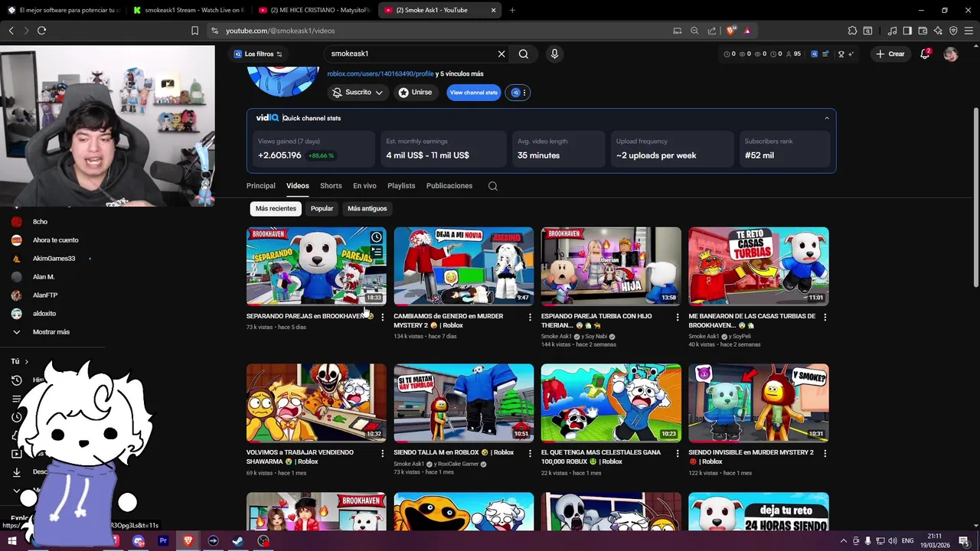Screen dimensions: 980x551
Task: Expand Mostrar más in subscriptions sidebar
Action: [51, 332]
